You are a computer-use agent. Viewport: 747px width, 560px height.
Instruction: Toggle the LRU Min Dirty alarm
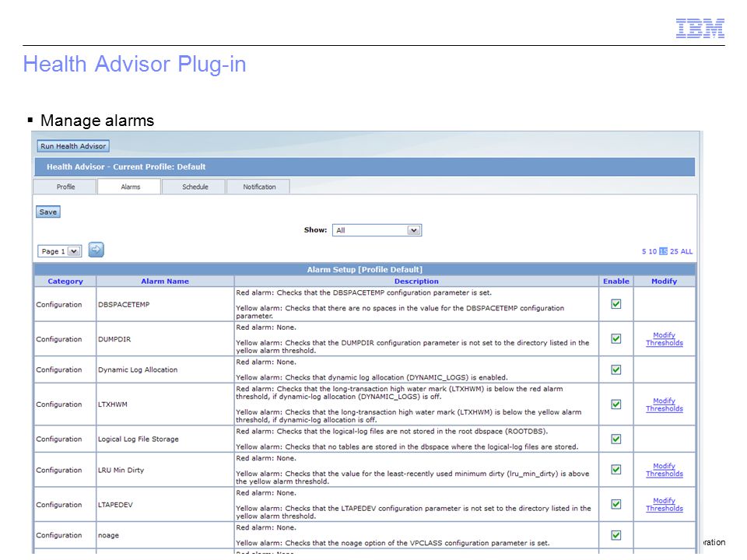pos(616,470)
